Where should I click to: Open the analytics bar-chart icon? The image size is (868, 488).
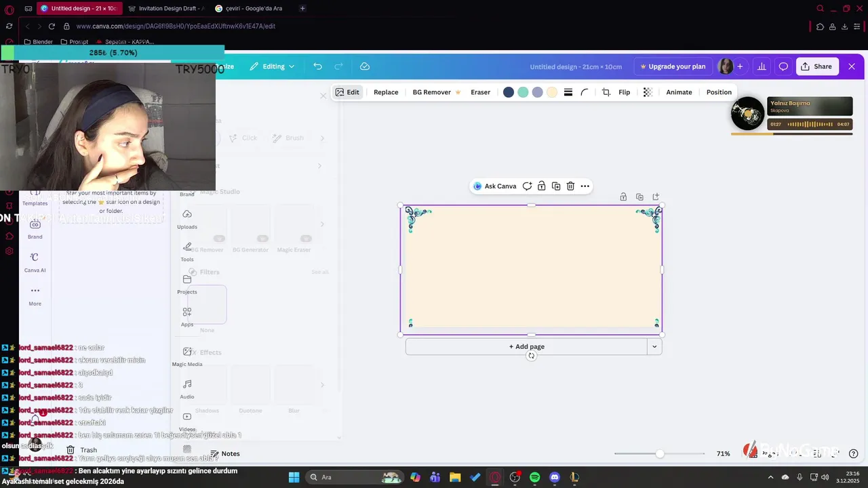click(762, 66)
